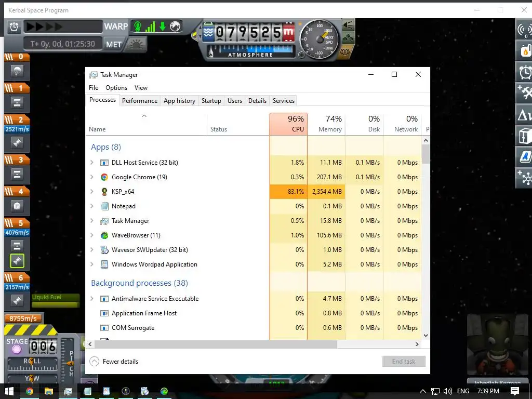Open the Windows Start menu
The image size is (532, 399).
coord(9,391)
